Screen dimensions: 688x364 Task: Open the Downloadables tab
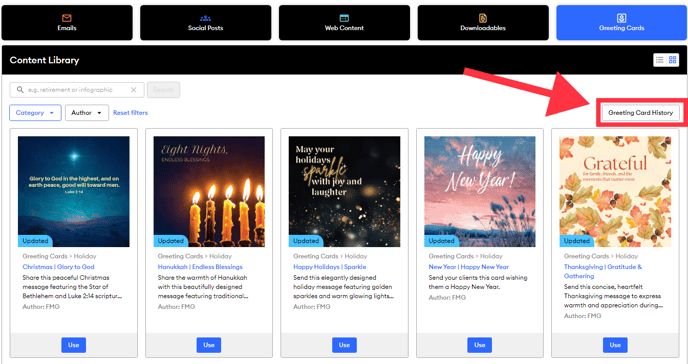pos(483,23)
